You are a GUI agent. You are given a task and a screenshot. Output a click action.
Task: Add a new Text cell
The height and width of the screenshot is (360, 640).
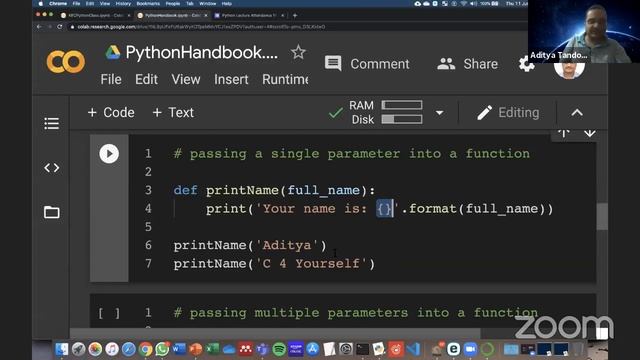click(173, 112)
